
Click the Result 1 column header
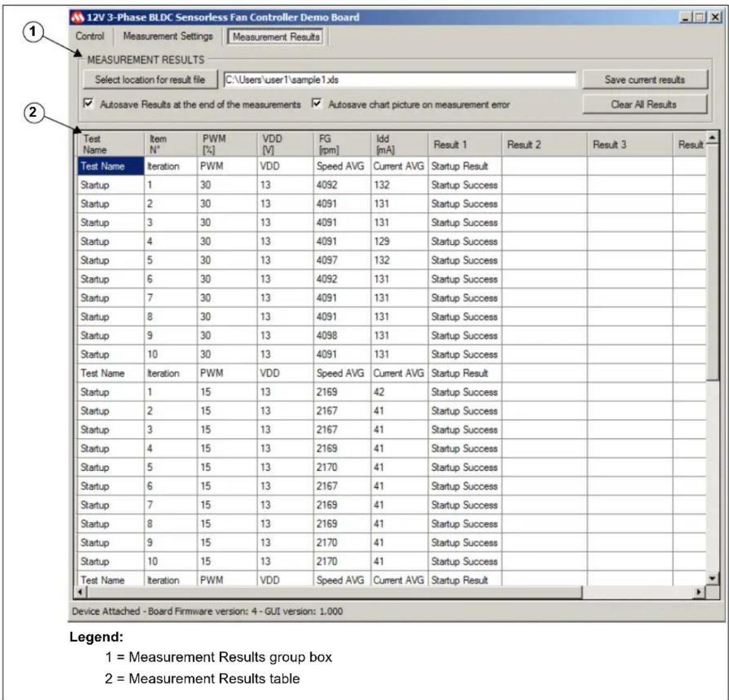[x=464, y=144]
